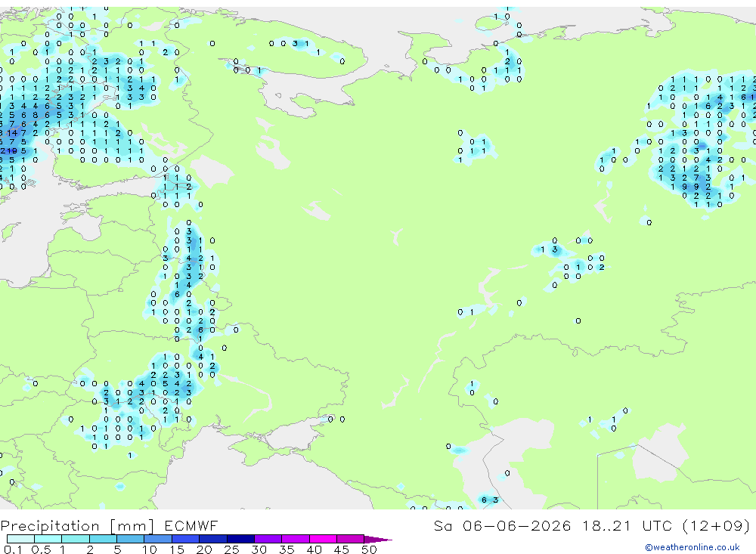Click the 2–5 mm legend color box

click(x=103, y=539)
